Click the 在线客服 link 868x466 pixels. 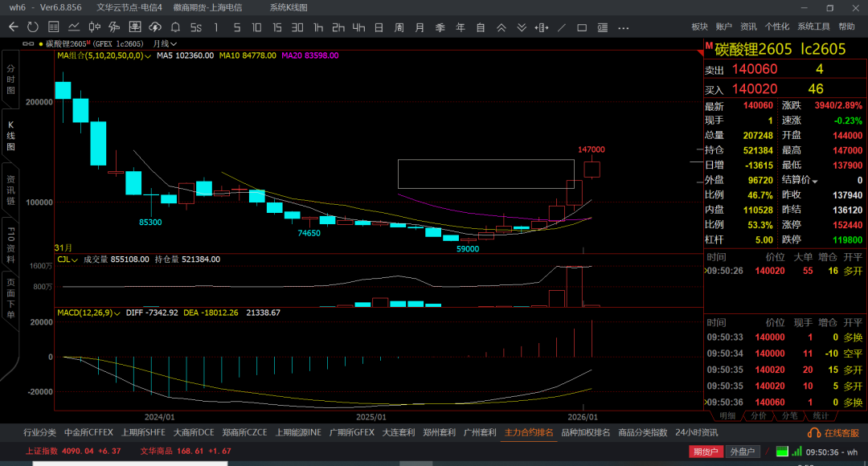[833, 433]
